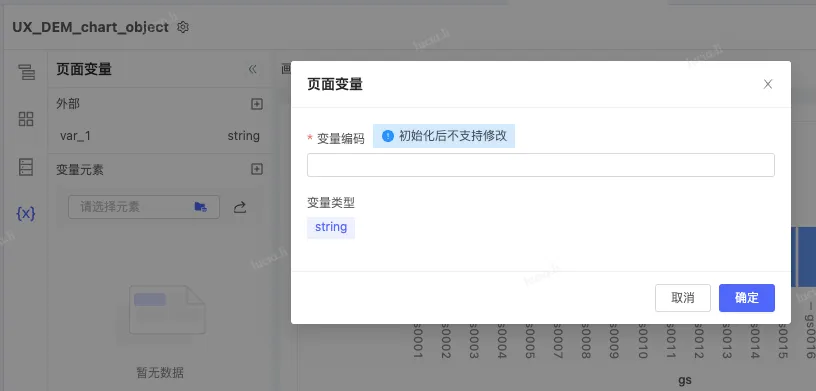The image size is (816, 391).
Task: Select the var_1 variable row
Action: (x=160, y=136)
